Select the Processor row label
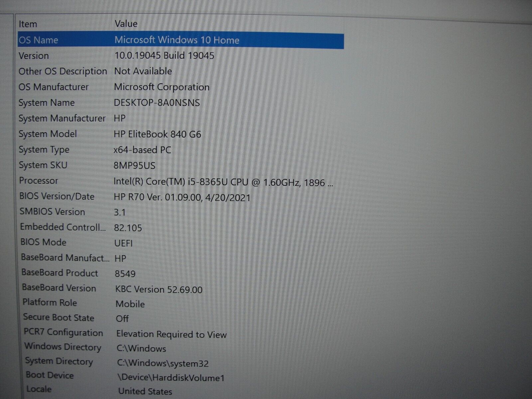The image size is (532, 399). (39, 181)
